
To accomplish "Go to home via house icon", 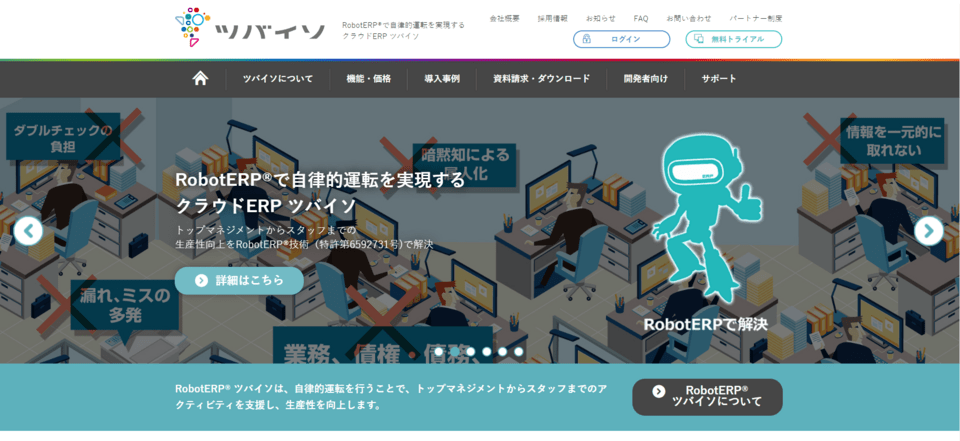I will point(200,78).
